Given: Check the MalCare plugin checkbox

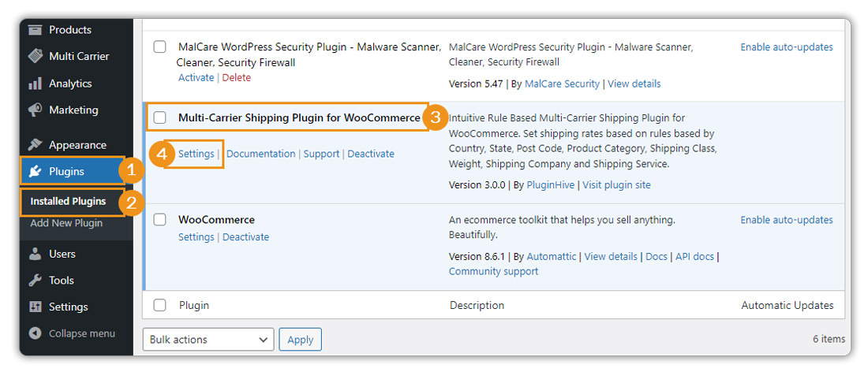Looking at the screenshot, I should pyautogui.click(x=159, y=47).
